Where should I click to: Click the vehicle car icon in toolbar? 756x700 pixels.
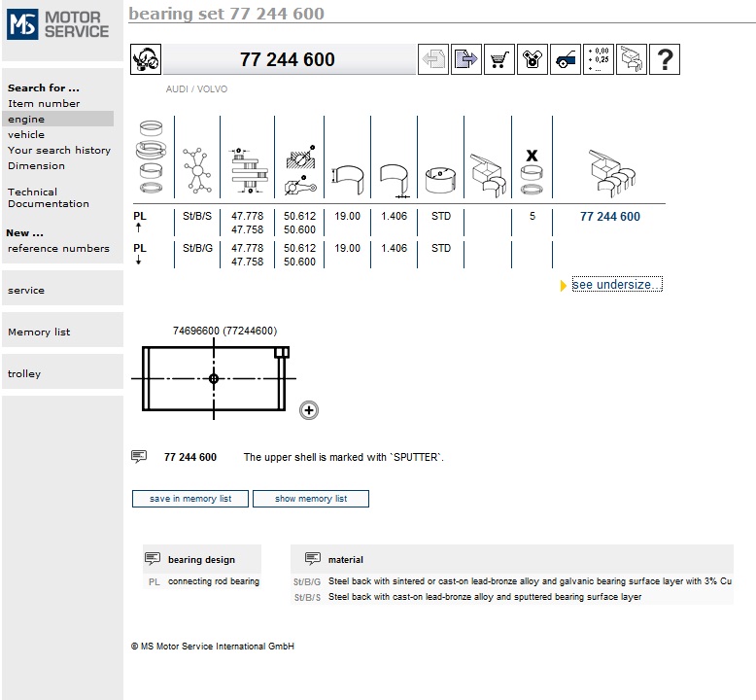click(x=566, y=59)
